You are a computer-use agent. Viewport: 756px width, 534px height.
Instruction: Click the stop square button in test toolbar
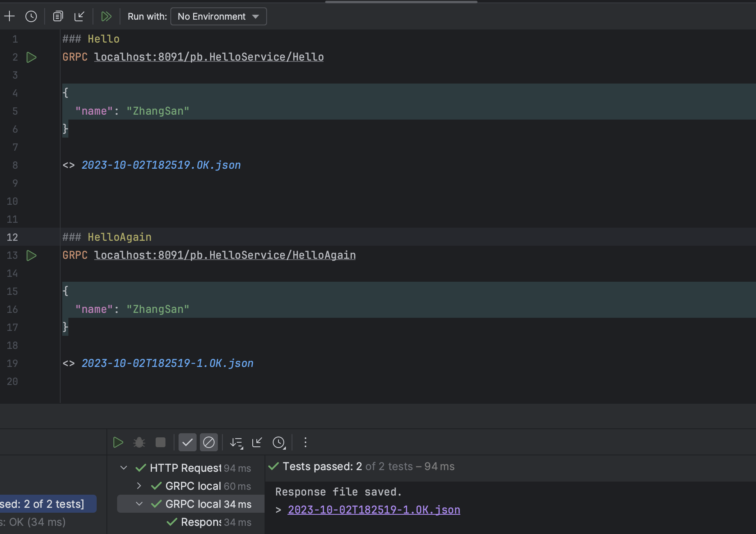[x=161, y=442]
